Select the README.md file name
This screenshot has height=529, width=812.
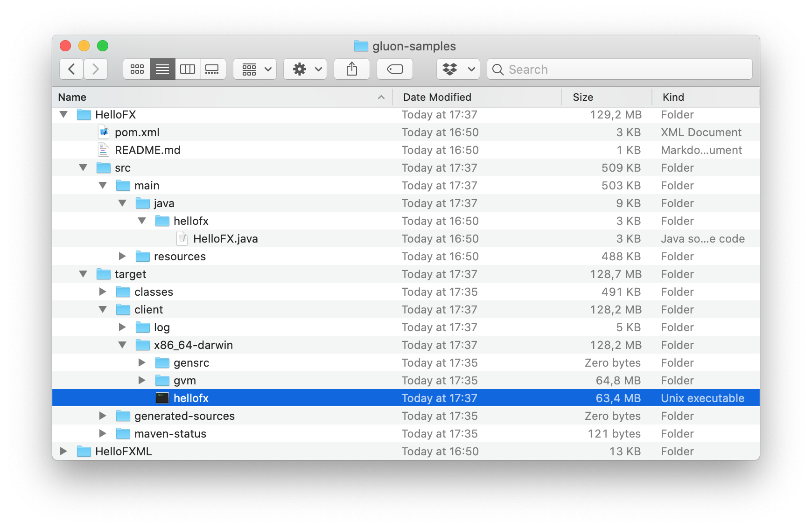[x=147, y=150]
